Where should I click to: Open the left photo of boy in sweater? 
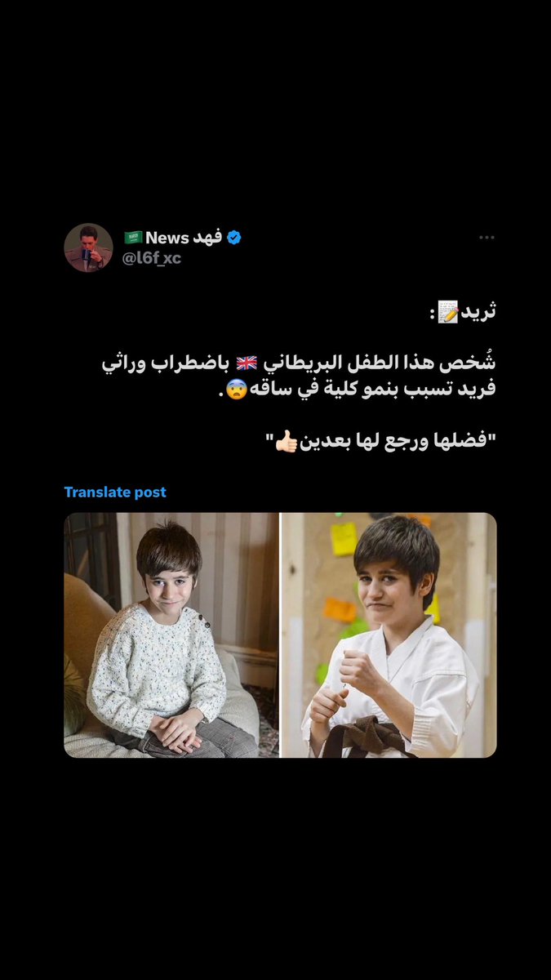pyautogui.click(x=171, y=635)
